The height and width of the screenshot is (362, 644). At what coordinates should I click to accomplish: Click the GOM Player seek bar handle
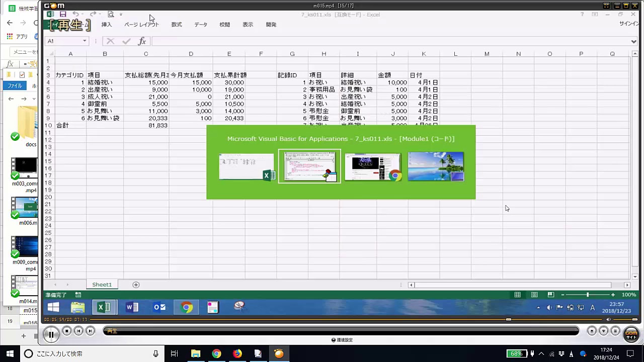tap(509, 319)
